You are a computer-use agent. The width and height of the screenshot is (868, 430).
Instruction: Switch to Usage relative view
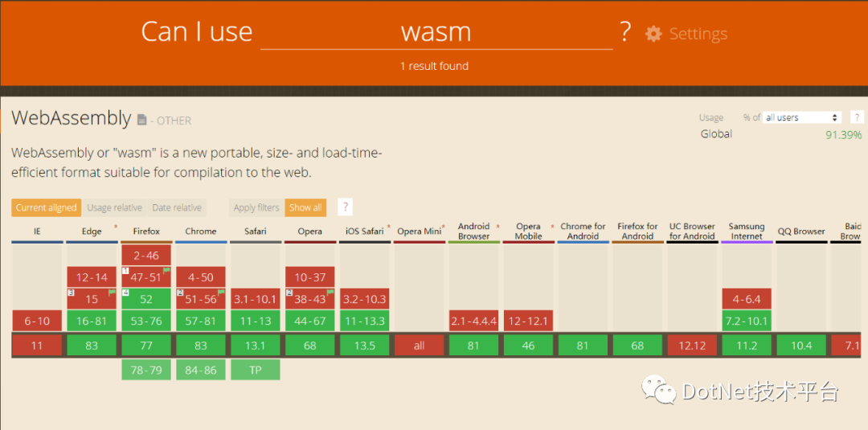[x=115, y=207]
